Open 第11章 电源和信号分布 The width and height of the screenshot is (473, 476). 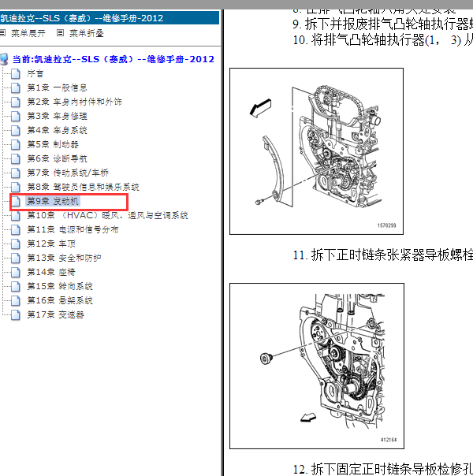(x=73, y=229)
